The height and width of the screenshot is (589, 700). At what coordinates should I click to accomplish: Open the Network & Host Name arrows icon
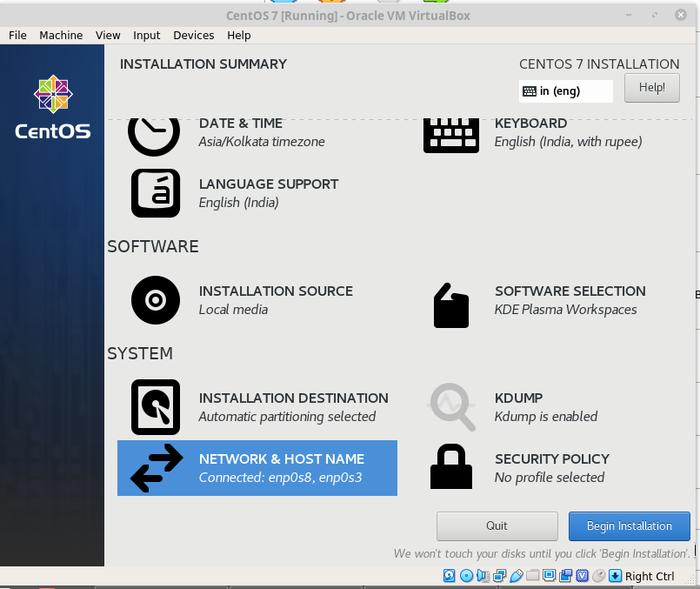pyautogui.click(x=157, y=468)
